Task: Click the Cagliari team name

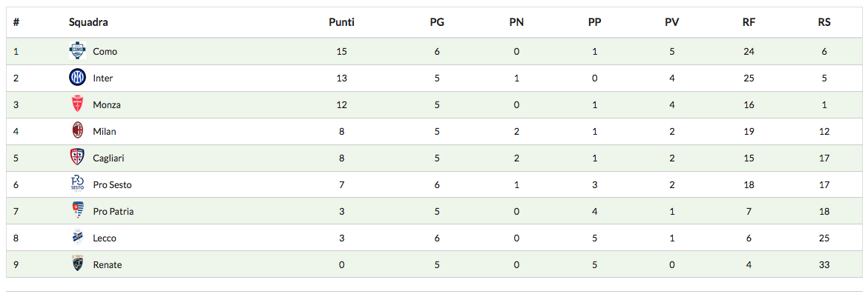Action: coord(109,158)
